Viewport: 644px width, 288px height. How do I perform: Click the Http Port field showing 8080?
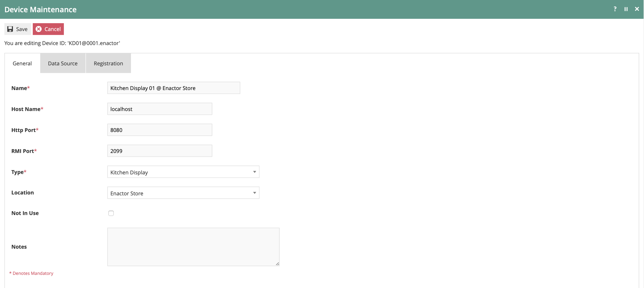click(x=160, y=130)
